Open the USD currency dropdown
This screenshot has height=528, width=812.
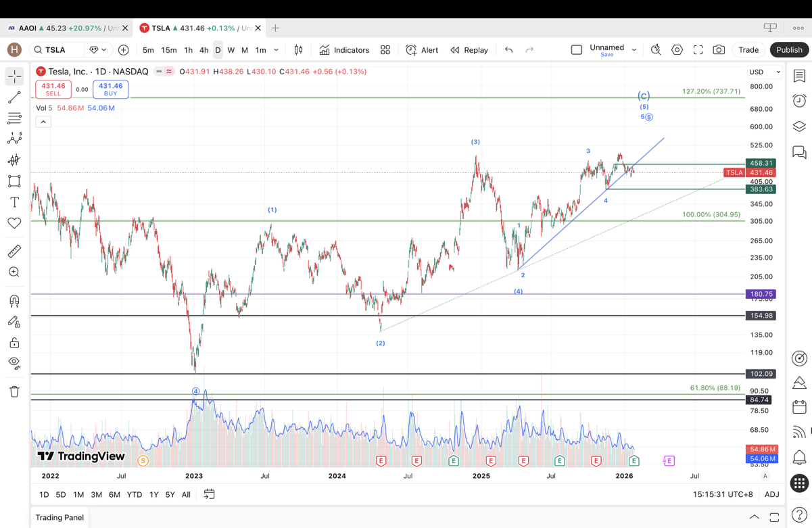[765, 72]
